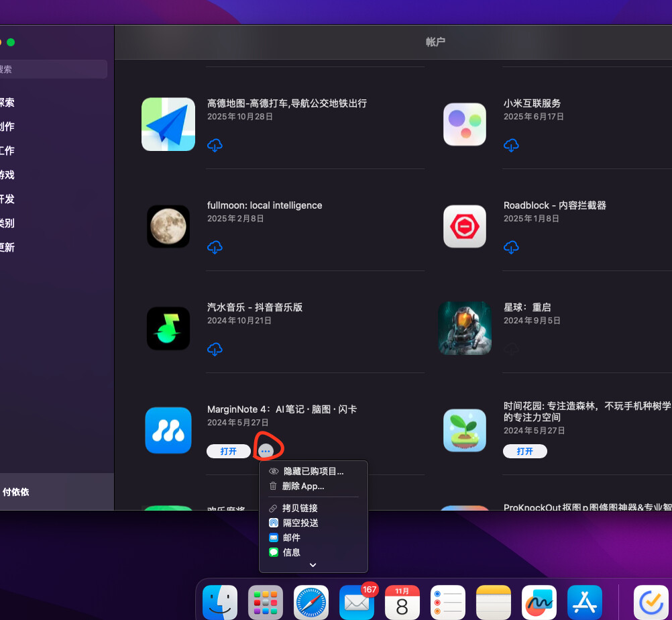
Task: Share via 隔空投送 in menu
Action: coord(300,523)
